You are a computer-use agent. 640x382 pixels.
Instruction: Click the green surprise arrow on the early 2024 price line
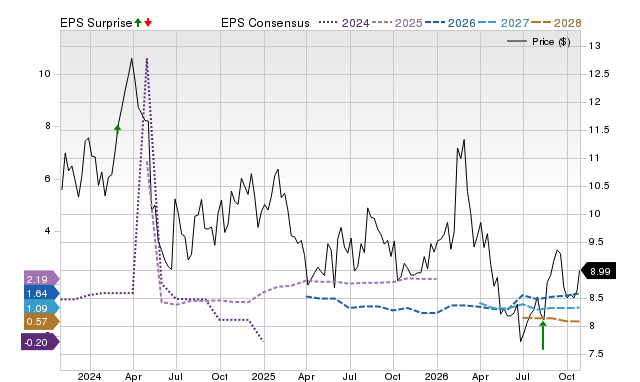tap(118, 130)
